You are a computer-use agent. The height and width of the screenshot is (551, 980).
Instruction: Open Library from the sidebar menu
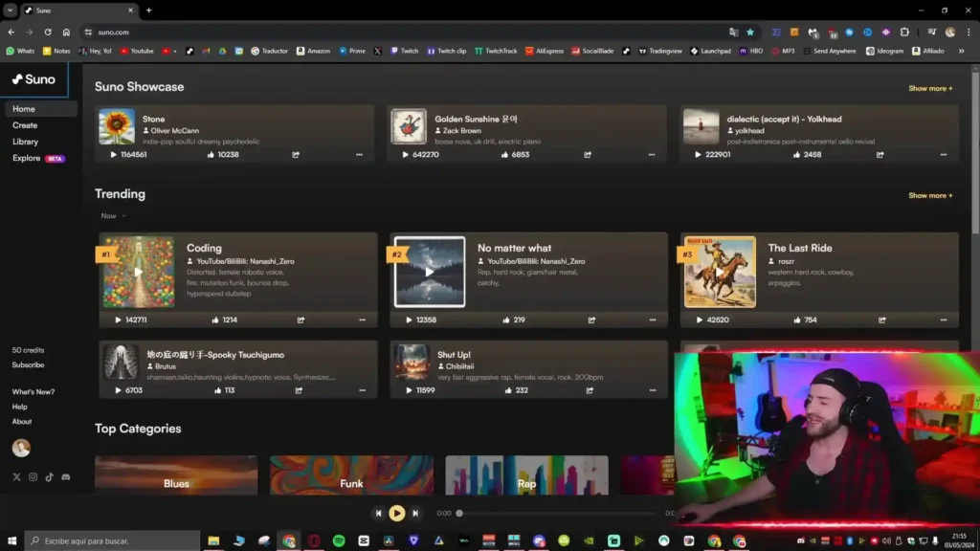point(26,142)
